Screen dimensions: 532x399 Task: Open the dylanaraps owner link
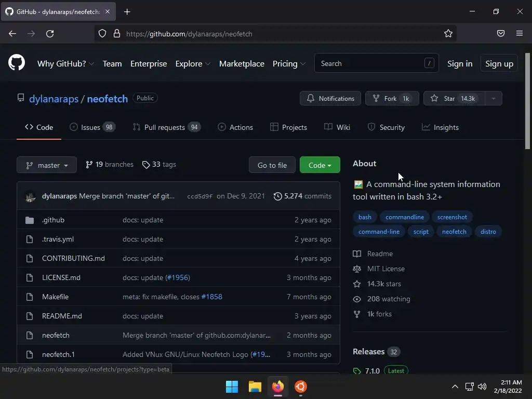coord(54,99)
